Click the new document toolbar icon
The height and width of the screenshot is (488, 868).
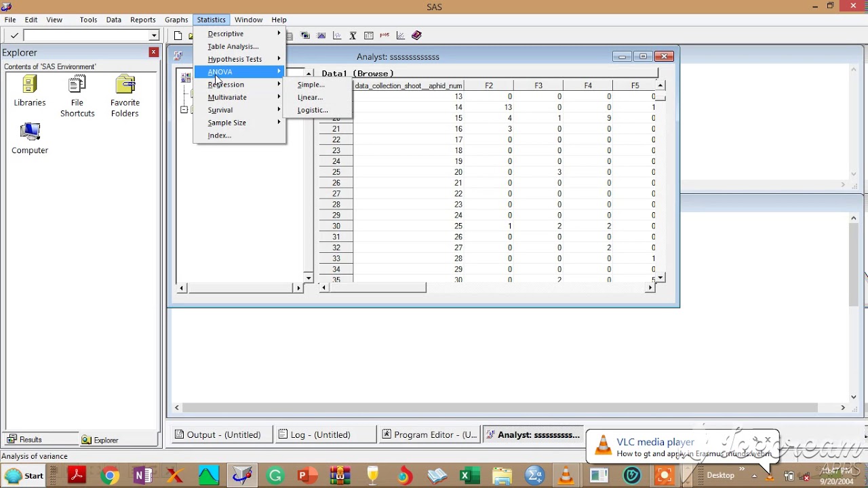pyautogui.click(x=178, y=35)
